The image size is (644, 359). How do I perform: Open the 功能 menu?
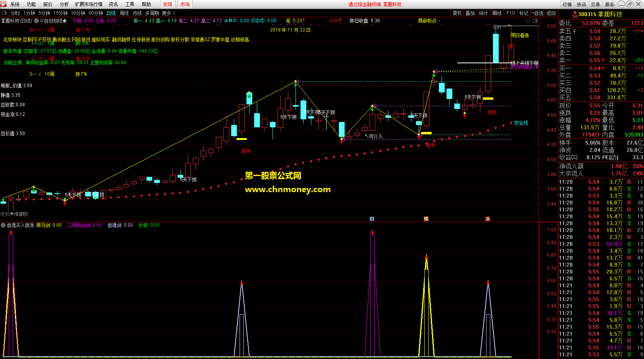tap(31, 4)
